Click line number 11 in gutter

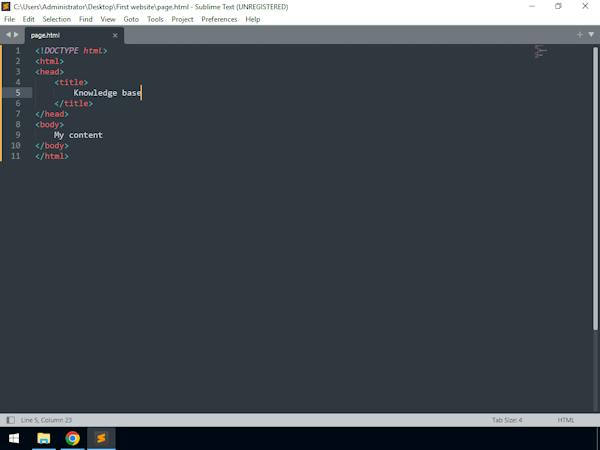(15, 156)
